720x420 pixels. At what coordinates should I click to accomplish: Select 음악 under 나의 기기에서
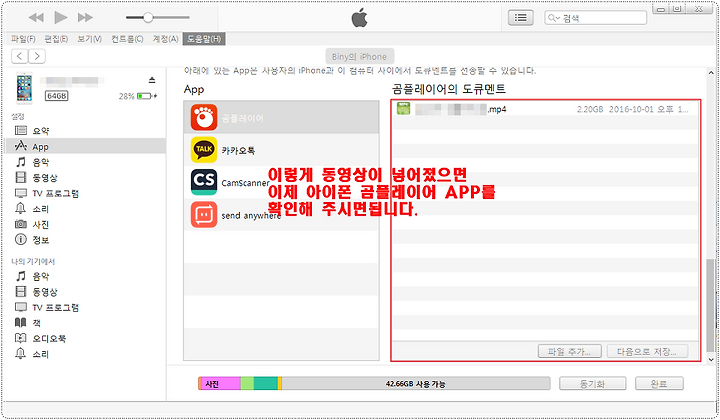pos(86,276)
